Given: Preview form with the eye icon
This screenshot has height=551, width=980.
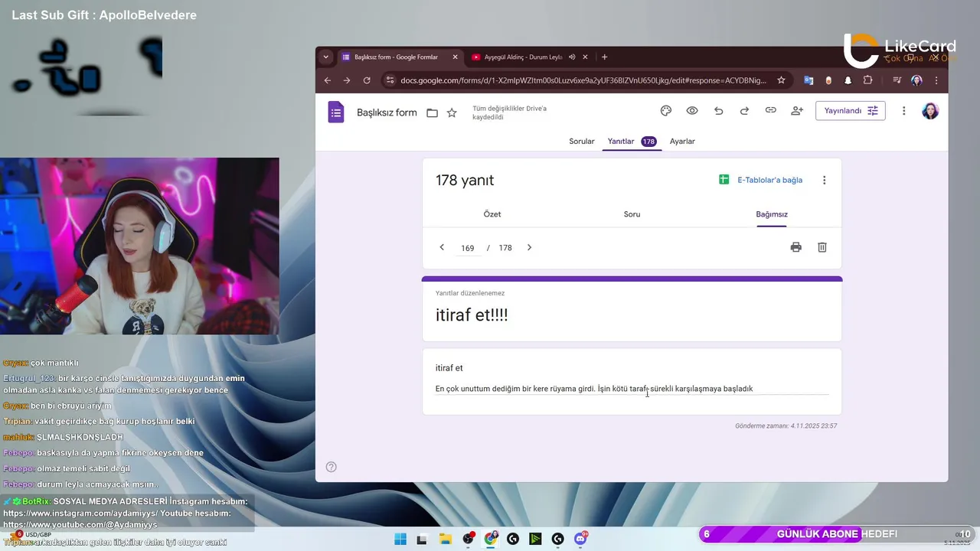Looking at the screenshot, I should pyautogui.click(x=692, y=111).
